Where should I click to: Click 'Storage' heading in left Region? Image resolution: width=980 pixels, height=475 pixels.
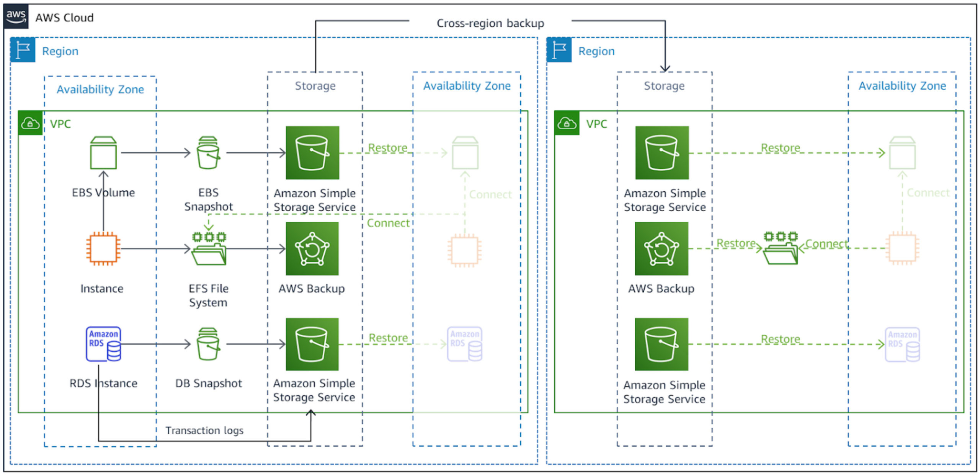pos(315,86)
